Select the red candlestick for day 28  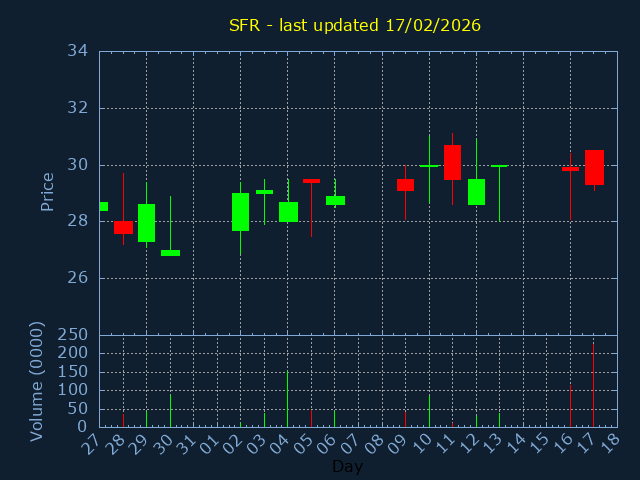click(x=123, y=227)
